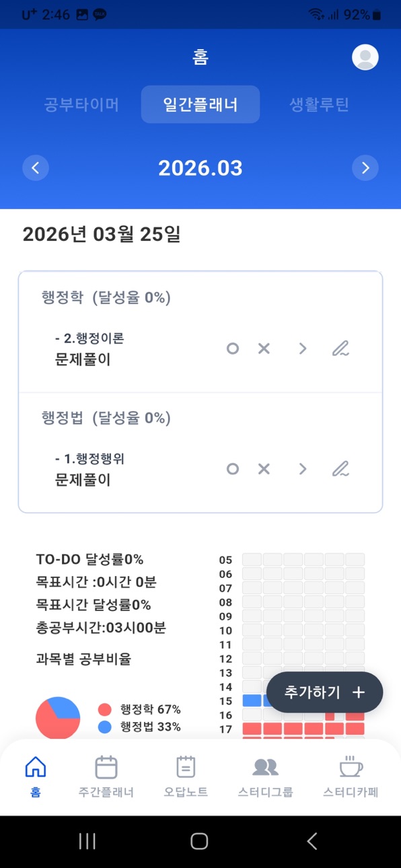This screenshot has width=401, height=868.
Task: Tap the red 행정학 legend swatch
Action: coord(104,710)
